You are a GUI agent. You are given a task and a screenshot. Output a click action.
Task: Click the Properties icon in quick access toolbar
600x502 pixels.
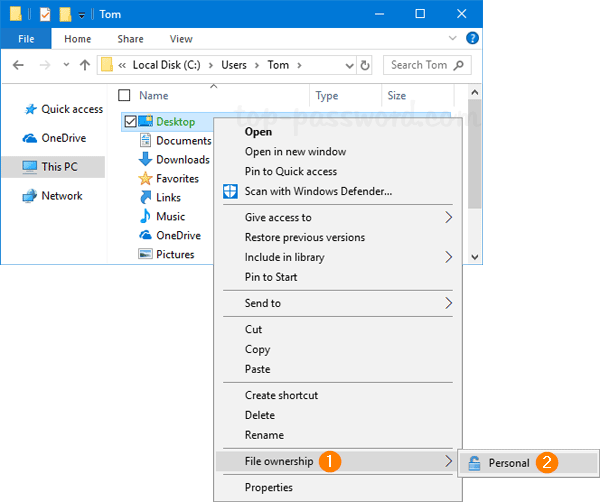coord(44,14)
